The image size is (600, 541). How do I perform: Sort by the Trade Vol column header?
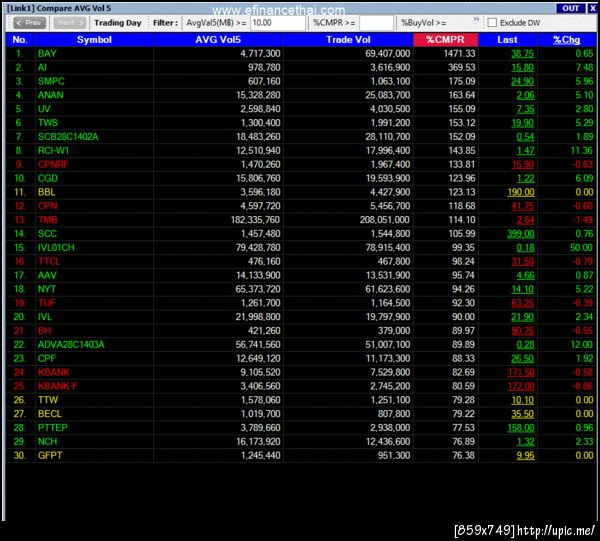[x=348, y=40]
